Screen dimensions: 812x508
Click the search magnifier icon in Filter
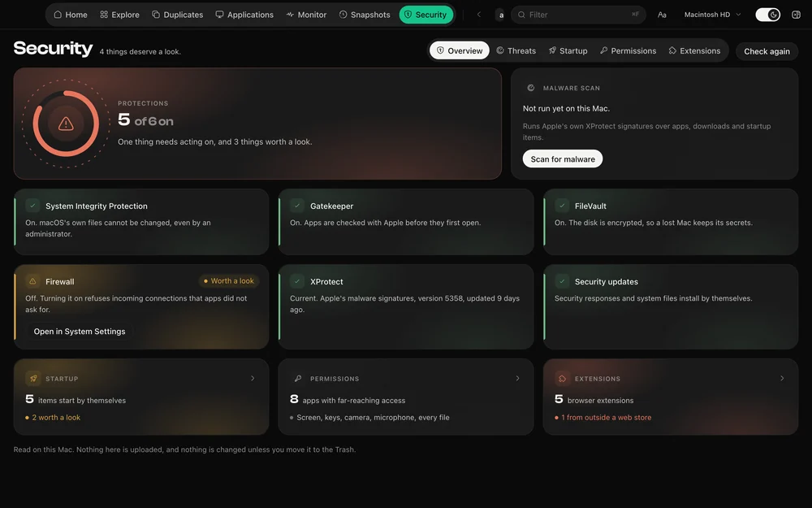click(521, 15)
